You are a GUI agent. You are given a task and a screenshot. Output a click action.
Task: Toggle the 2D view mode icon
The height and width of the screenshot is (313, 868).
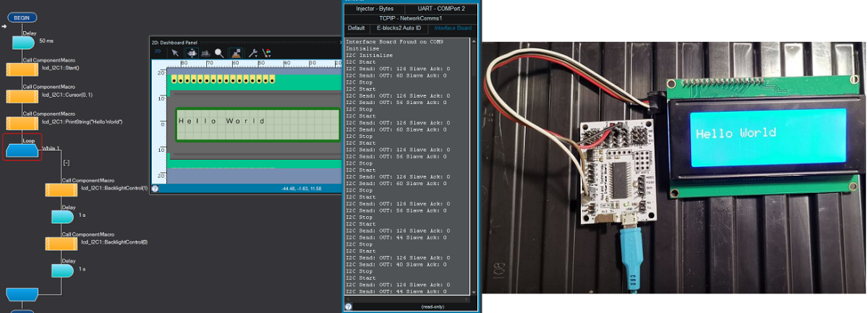click(156, 52)
